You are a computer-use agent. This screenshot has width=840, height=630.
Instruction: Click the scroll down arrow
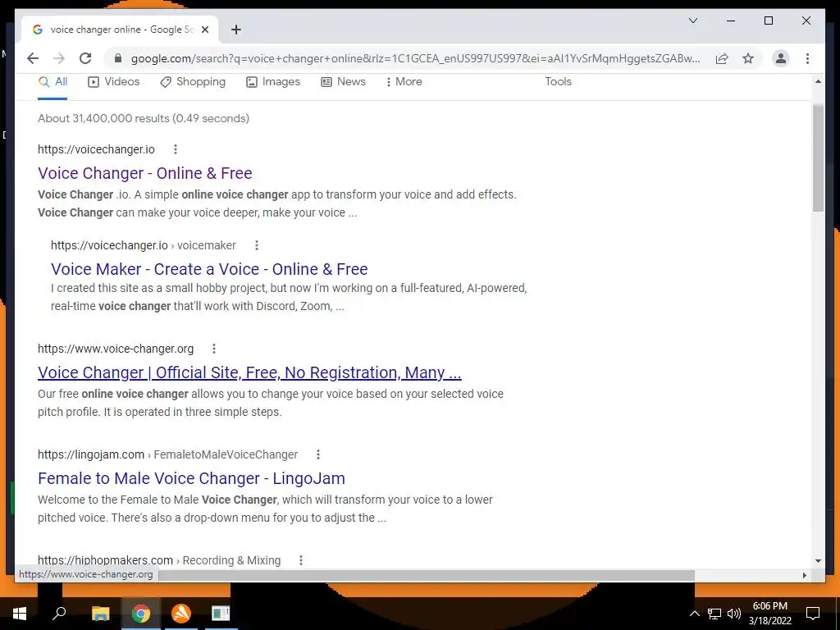click(818, 561)
